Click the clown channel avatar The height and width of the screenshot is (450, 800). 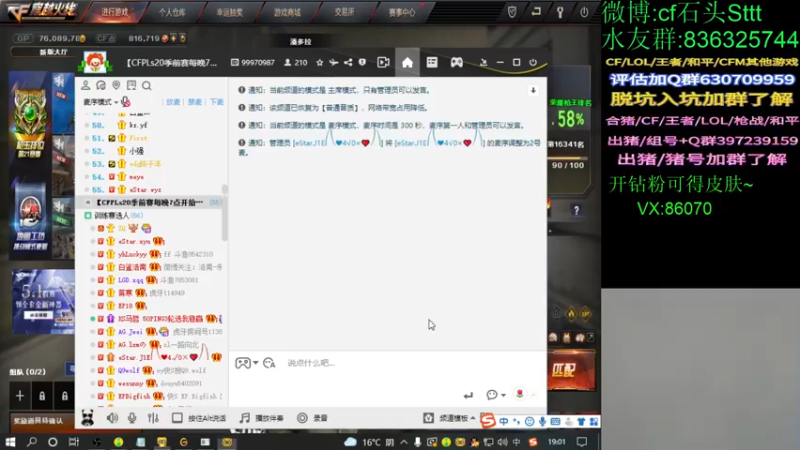coord(95,63)
